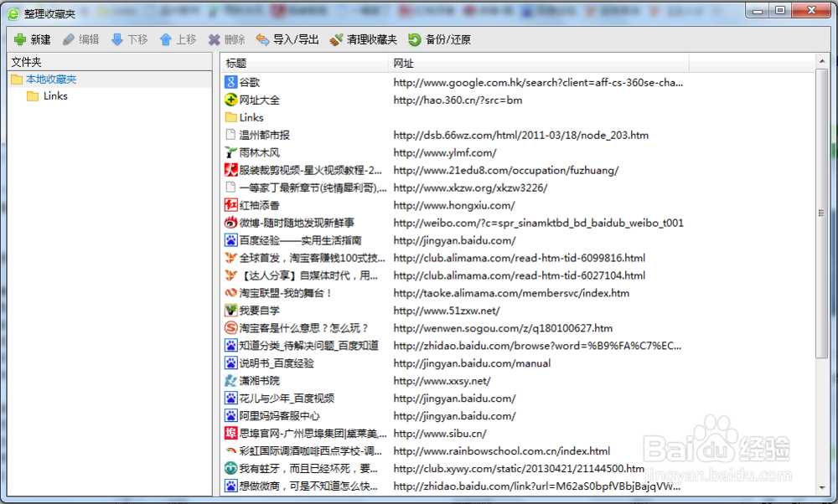Click the 微博 favicon icon
This screenshot has width=838, height=504.
point(231,223)
